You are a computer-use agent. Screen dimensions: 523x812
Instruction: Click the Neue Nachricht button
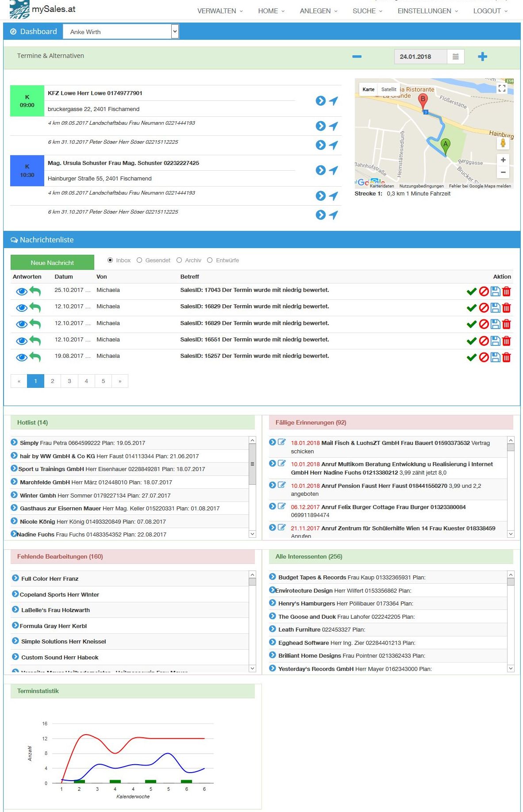(x=52, y=263)
